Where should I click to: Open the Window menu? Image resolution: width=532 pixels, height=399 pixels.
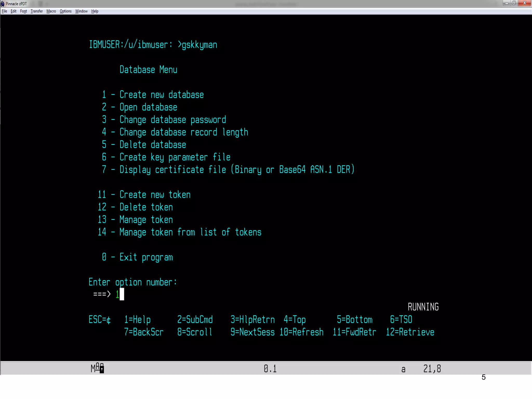pyautogui.click(x=81, y=11)
